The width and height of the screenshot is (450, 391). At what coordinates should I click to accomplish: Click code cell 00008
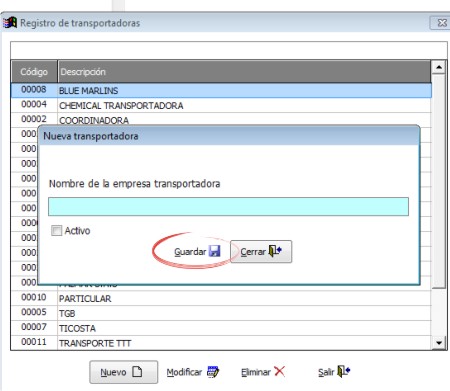point(34,89)
